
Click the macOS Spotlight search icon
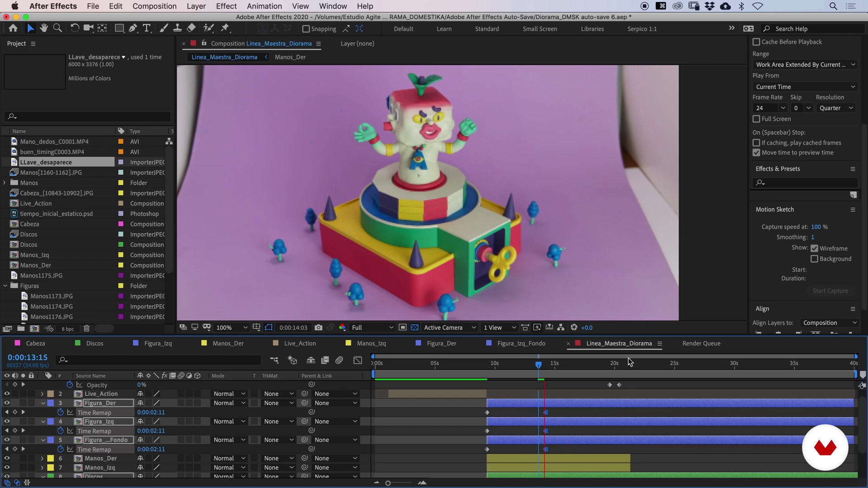(x=833, y=6)
